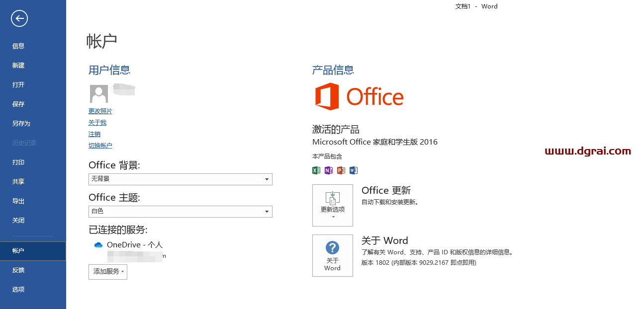Go to 打印 in the sidebar
This screenshot has width=644, height=309.
point(18,162)
